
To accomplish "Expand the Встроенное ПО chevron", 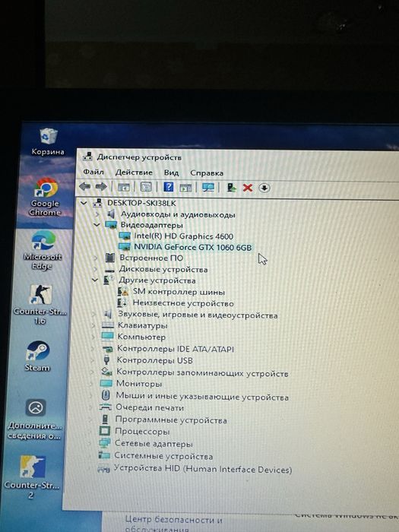I will pos(97,258).
